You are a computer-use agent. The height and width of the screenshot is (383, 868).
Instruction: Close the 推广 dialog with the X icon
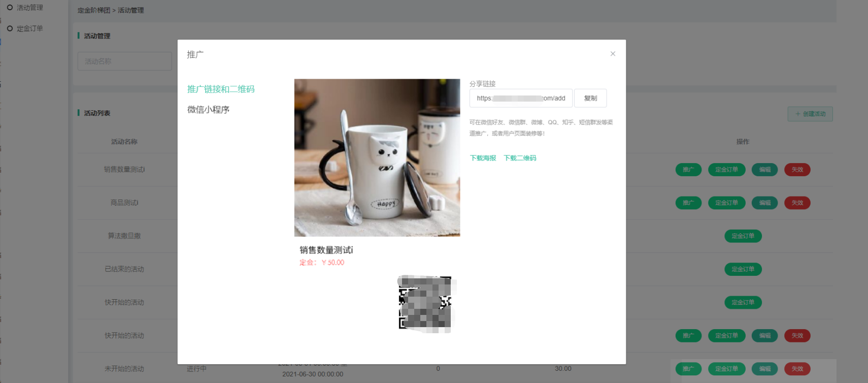pyautogui.click(x=613, y=54)
